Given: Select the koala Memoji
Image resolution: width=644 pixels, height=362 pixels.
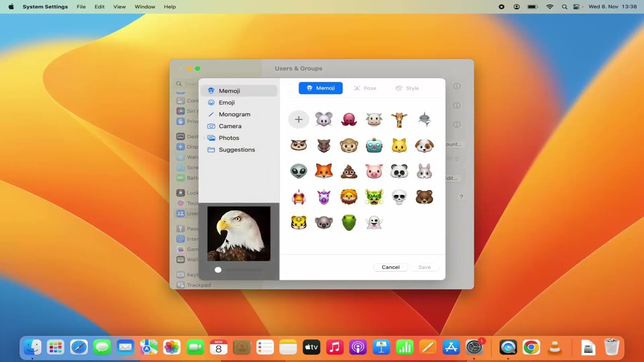Looking at the screenshot, I should tap(324, 222).
